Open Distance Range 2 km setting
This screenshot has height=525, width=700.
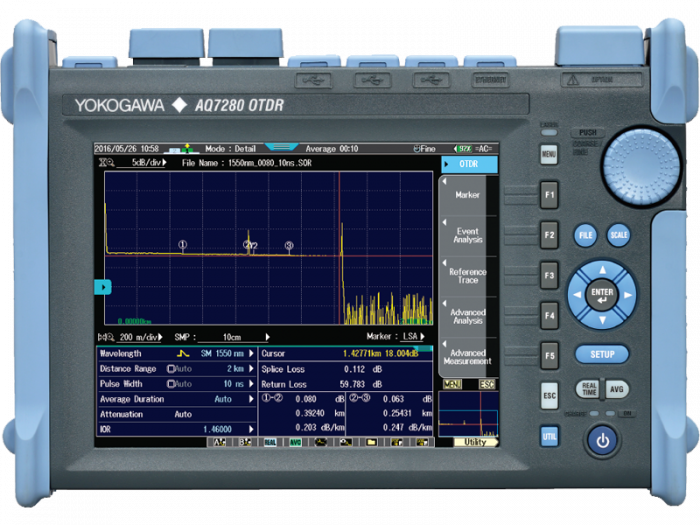coord(177,369)
